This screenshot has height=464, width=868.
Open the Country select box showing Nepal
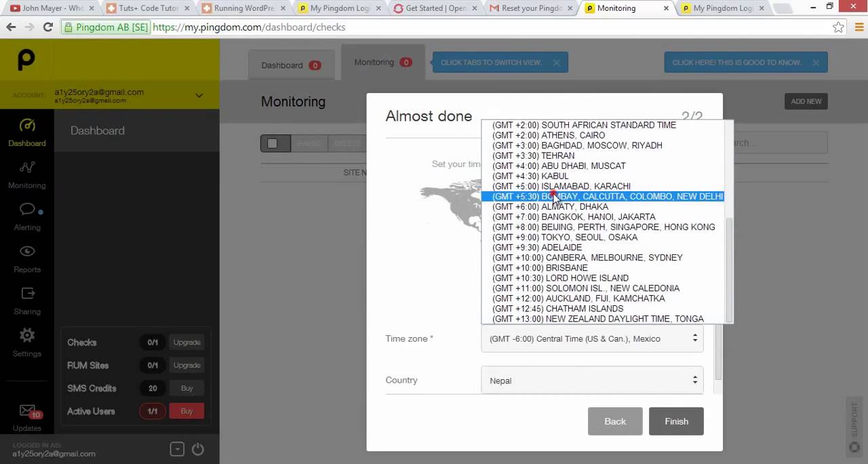(x=592, y=381)
